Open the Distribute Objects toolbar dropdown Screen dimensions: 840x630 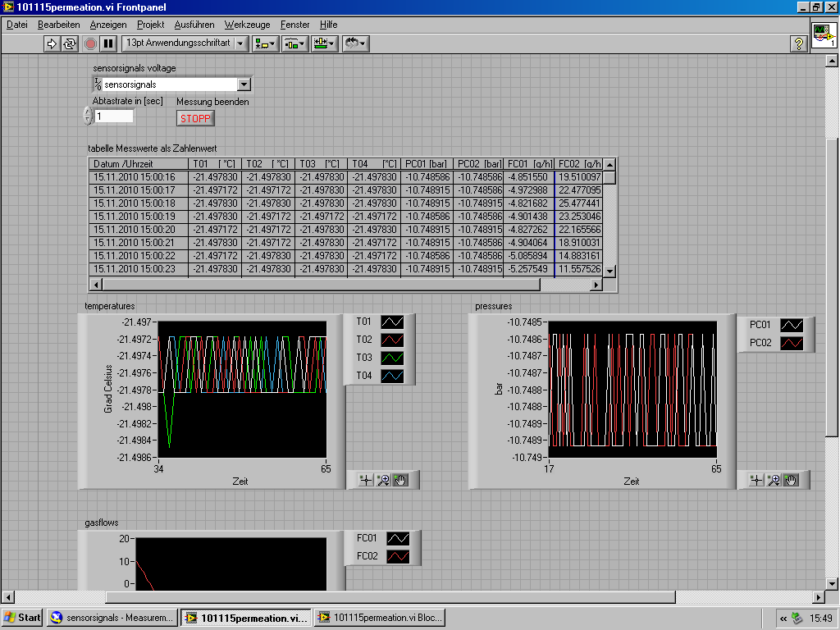coord(294,43)
